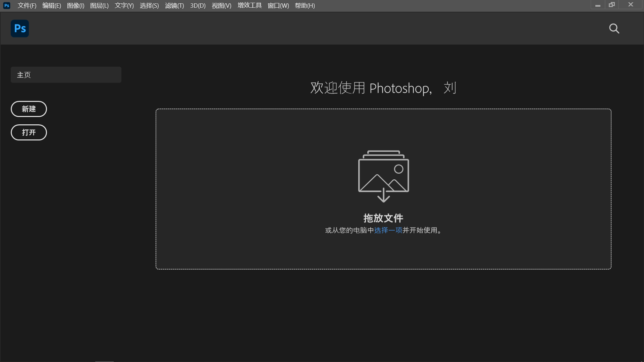Open the 文件(F) menu

coord(27,5)
